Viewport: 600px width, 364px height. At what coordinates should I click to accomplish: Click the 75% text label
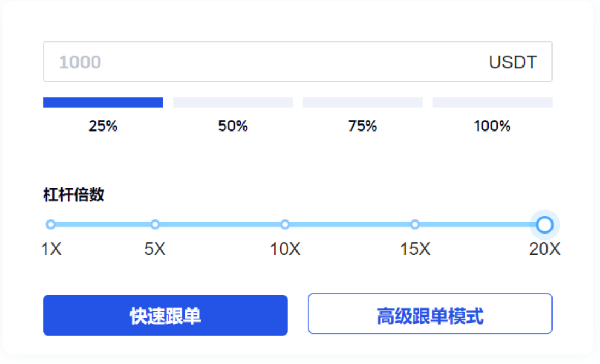363,126
